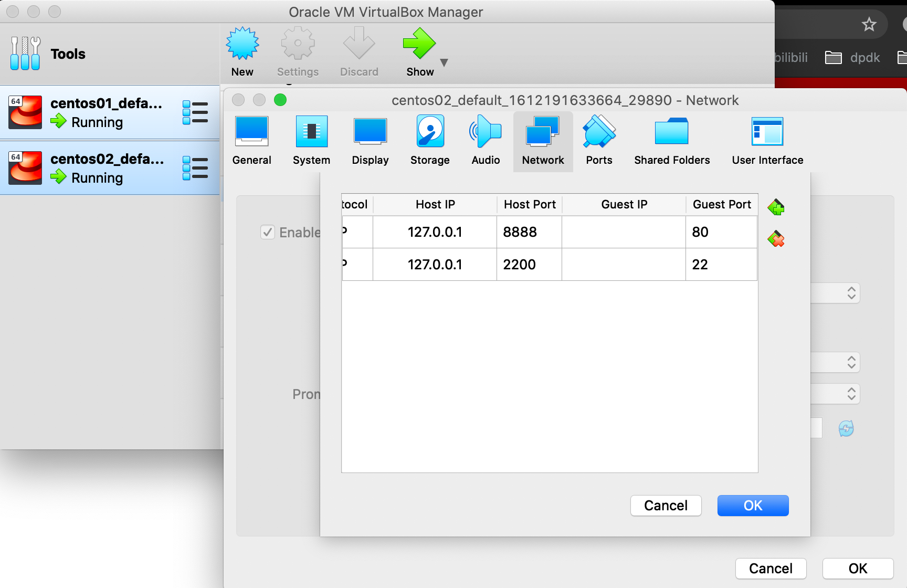
Task: Click the Host Port column header
Action: (x=530, y=204)
